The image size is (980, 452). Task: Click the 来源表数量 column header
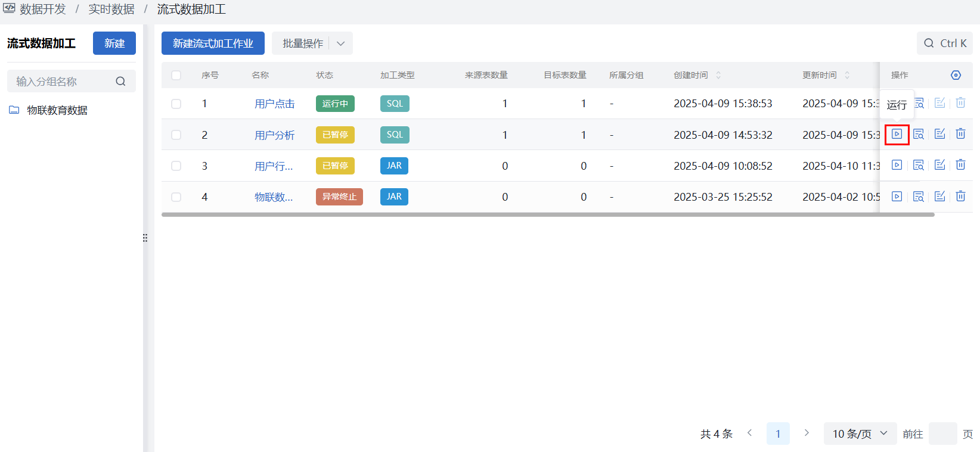(486, 75)
